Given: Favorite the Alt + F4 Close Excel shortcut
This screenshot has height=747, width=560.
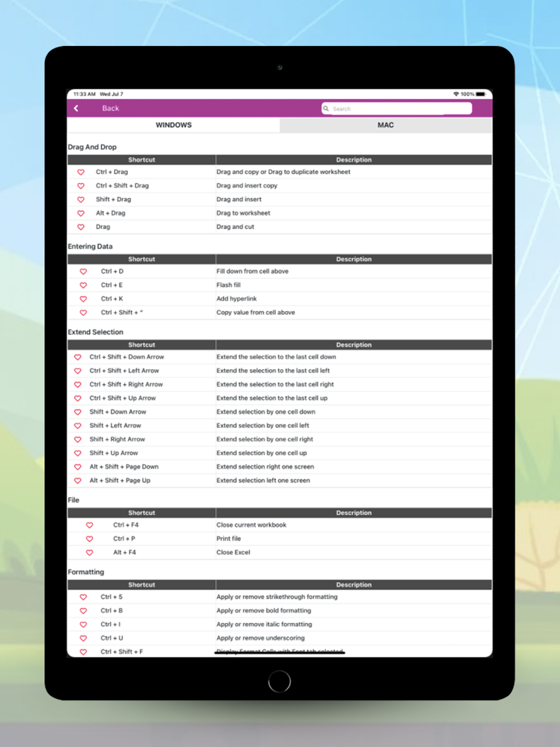Looking at the screenshot, I should click(89, 553).
